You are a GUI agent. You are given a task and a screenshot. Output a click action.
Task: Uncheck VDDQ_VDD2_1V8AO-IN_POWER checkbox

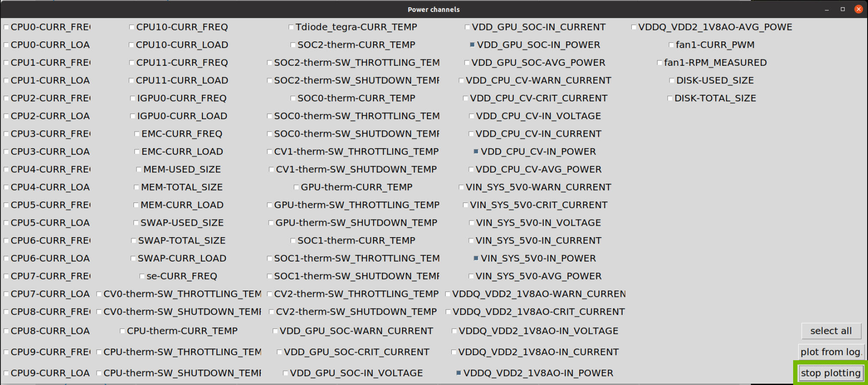click(x=459, y=373)
